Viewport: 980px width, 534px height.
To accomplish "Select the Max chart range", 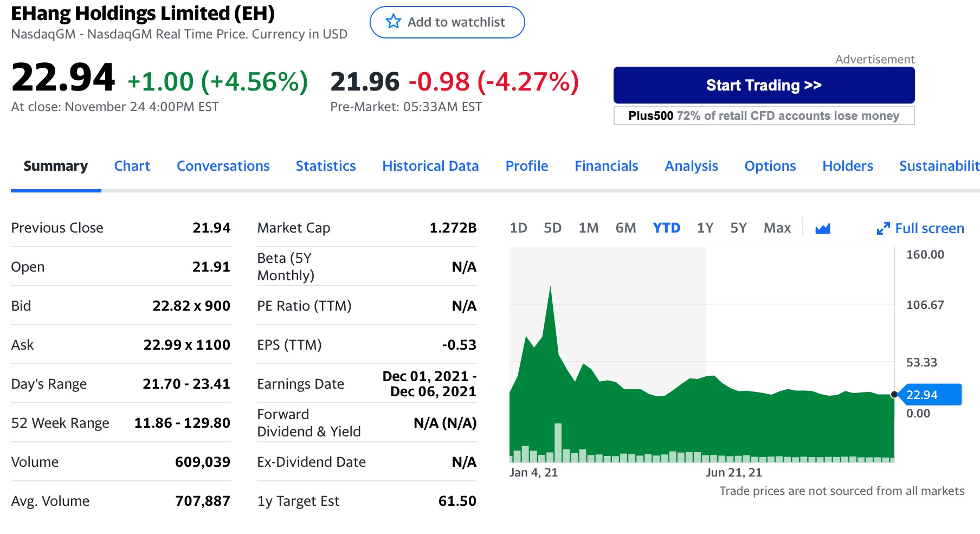I will tap(777, 228).
